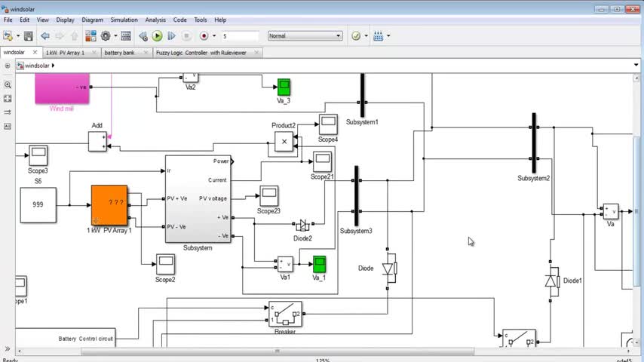Open the Record button dropdown arrow
The height and width of the screenshot is (362, 644).
click(214, 36)
